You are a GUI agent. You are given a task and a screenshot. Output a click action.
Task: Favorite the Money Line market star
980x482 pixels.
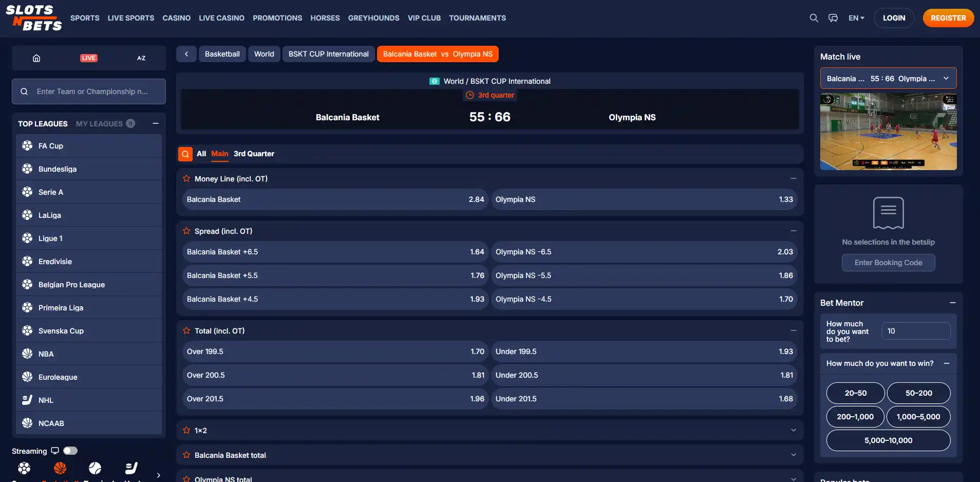[x=186, y=179]
